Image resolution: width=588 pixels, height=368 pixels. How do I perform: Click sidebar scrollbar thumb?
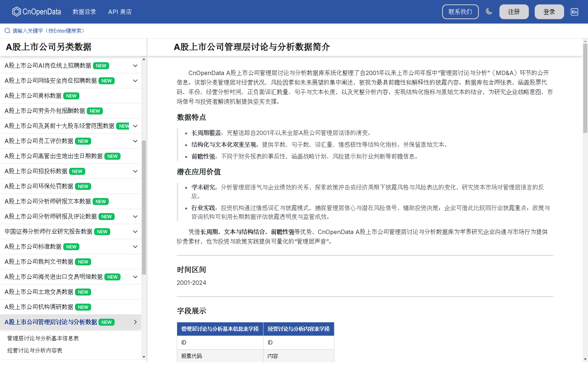(x=144, y=207)
